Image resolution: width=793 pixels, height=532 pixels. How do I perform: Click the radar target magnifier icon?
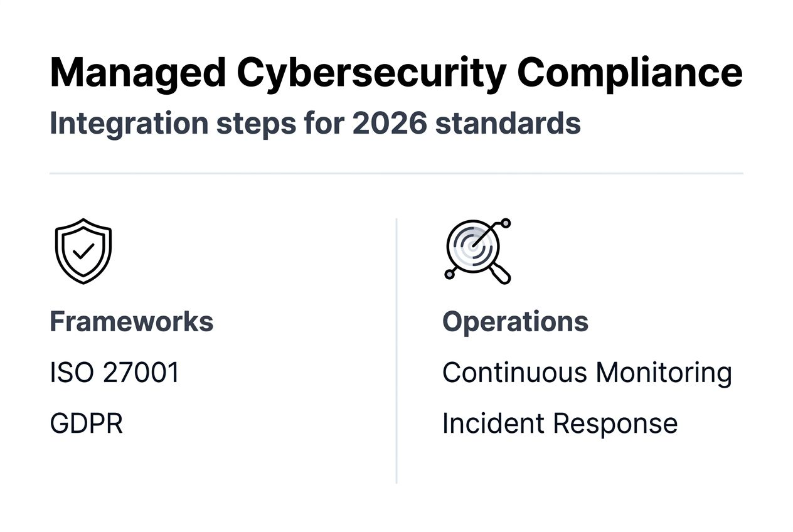(x=477, y=251)
